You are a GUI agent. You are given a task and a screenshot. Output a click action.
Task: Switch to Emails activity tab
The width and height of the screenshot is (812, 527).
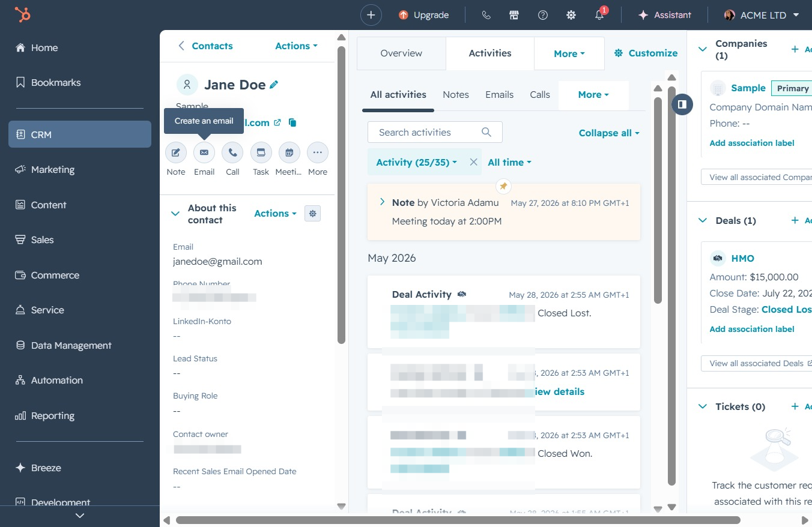point(499,95)
